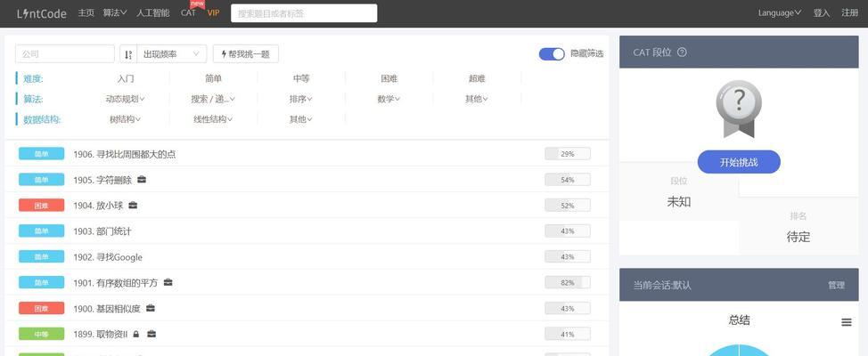This screenshot has height=356, width=868.
Task: Open the hamburger menu icon beside 总结
Action: pyautogui.click(x=847, y=322)
